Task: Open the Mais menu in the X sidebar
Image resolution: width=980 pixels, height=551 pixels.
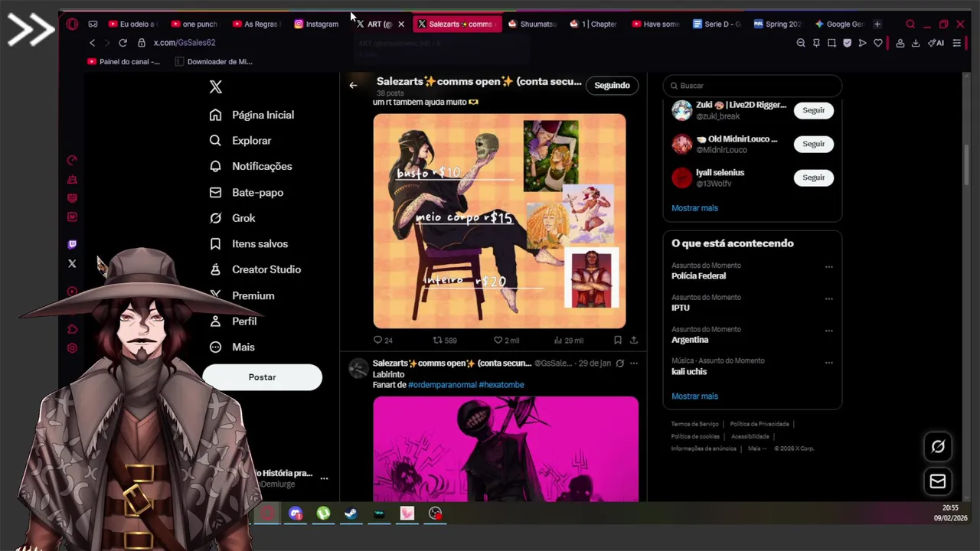Action: click(x=233, y=347)
